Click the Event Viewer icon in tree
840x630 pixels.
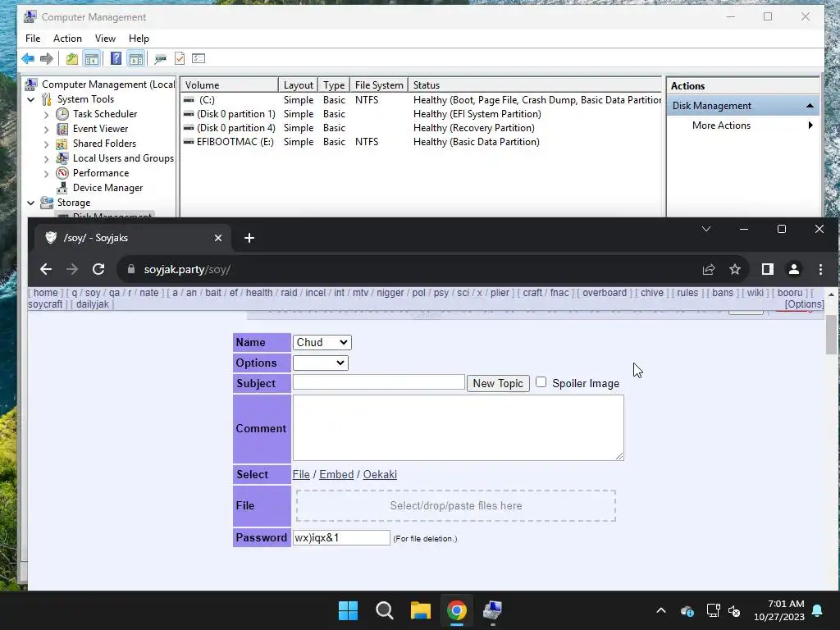[x=62, y=129]
